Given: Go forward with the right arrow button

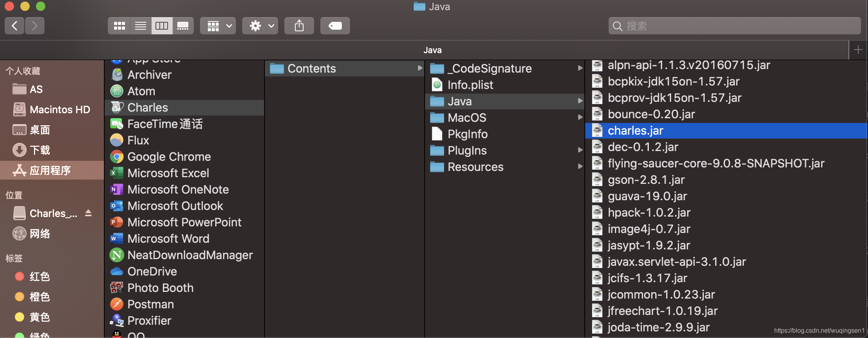Looking at the screenshot, I should click(35, 26).
